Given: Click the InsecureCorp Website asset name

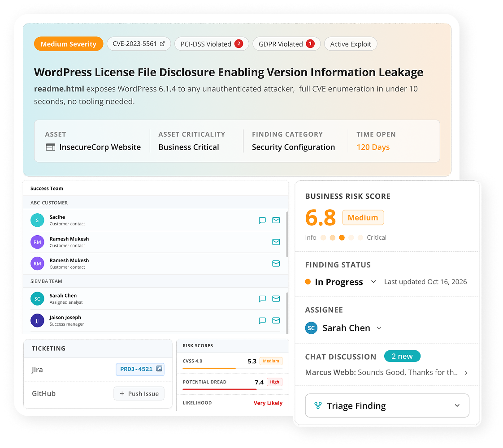Looking at the screenshot, I should (x=100, y=147).
